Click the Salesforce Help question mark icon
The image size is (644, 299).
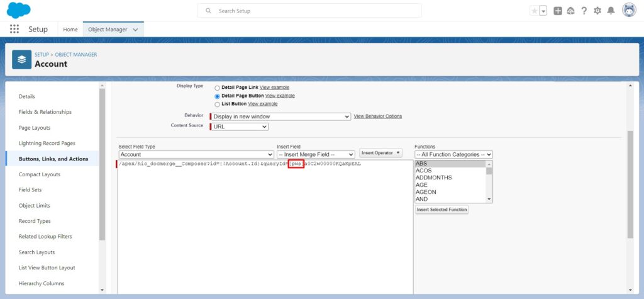pos(584,11)
